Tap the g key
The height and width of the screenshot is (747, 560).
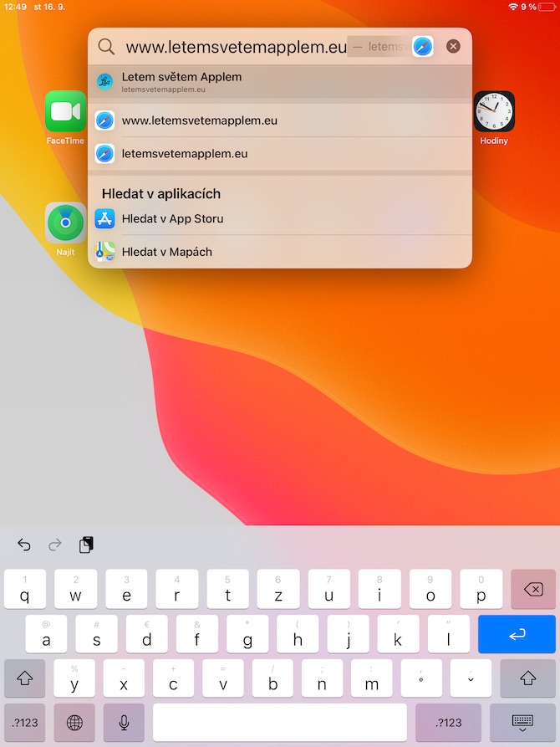point(247,634)
